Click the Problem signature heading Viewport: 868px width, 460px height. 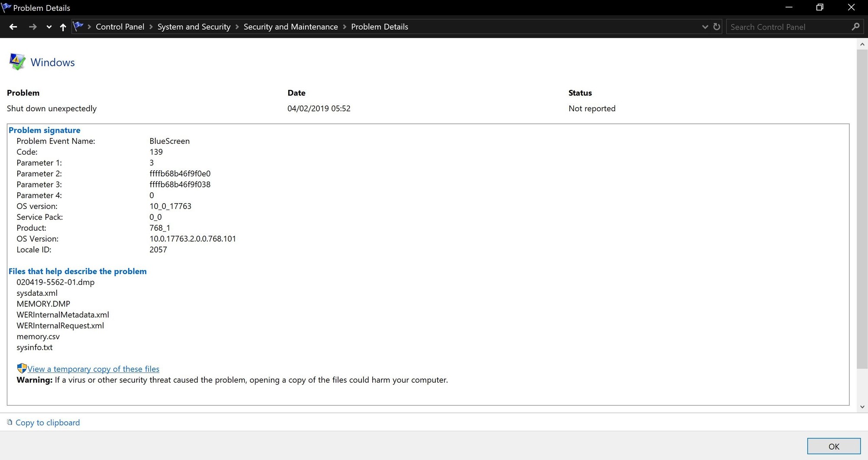(x=44, y=130)
